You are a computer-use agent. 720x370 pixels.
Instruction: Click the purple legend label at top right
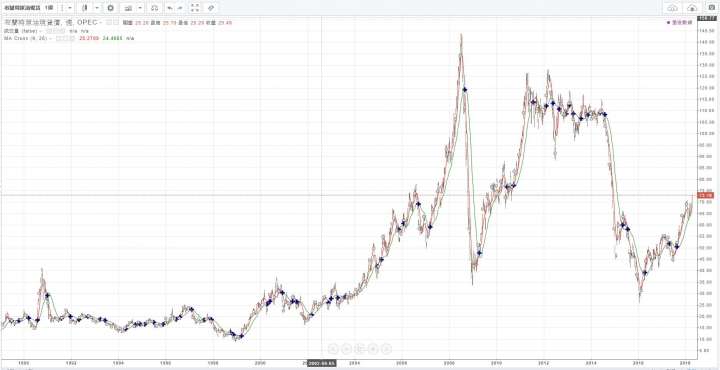680,22
